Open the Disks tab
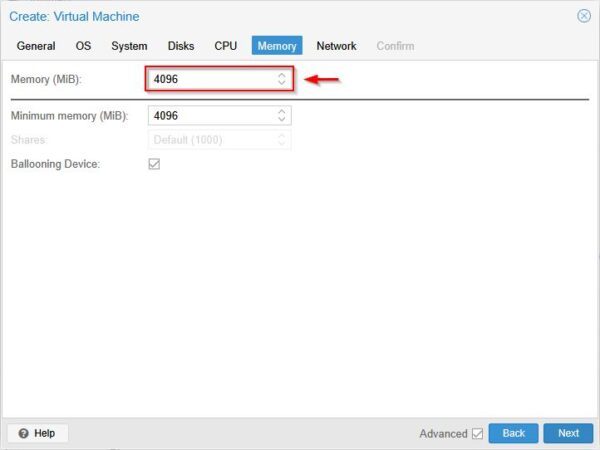The height and width of the screenshot is (450, 600). click(x=181, y=46)
